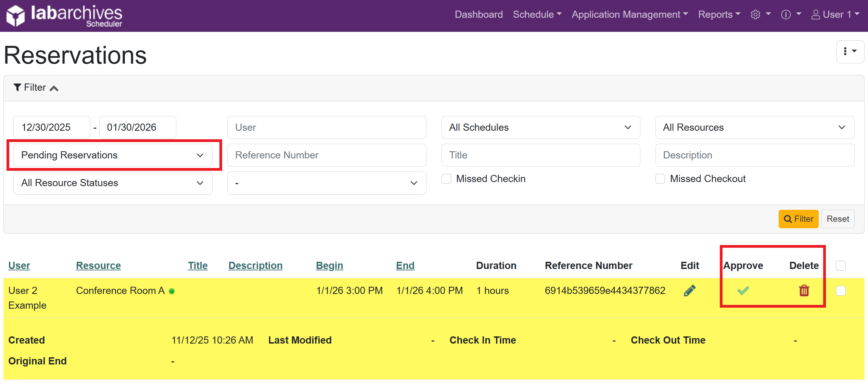Open the All Resource Statuses dropdown
This screenshot has width=868, height=386.
click(x=113, y=183)
